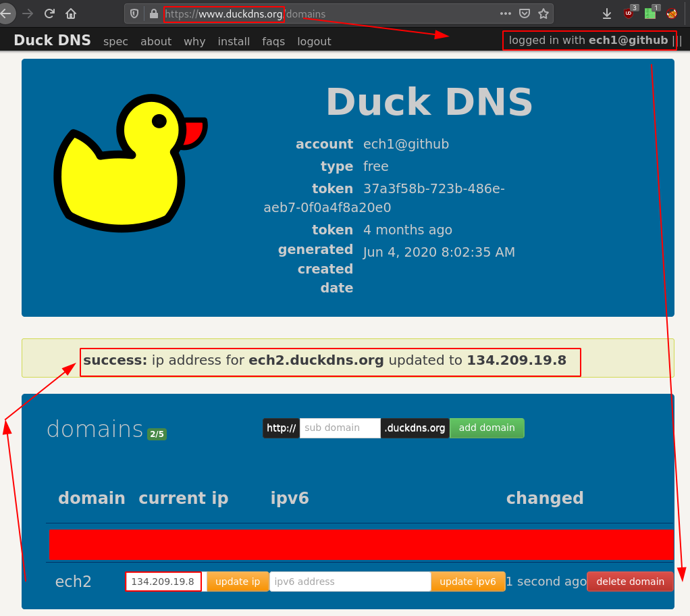
Task: Click update ipv6 for ech2
Action: tap(468, 582)
